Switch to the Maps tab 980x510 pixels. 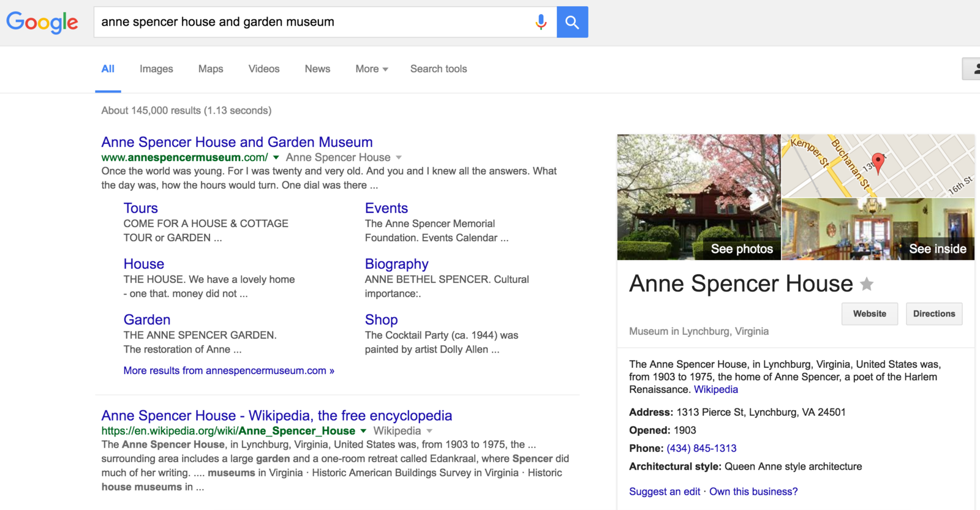pyautogui.click(x=211, y=69)
